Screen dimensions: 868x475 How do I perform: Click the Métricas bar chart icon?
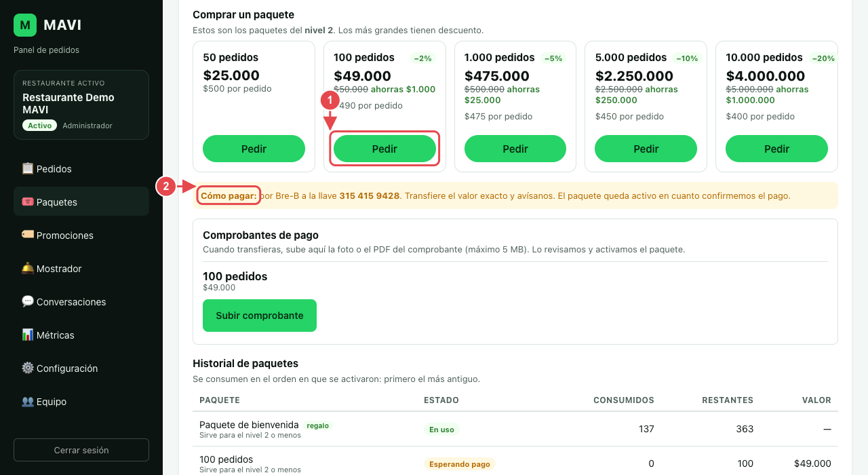pos(28,335)
